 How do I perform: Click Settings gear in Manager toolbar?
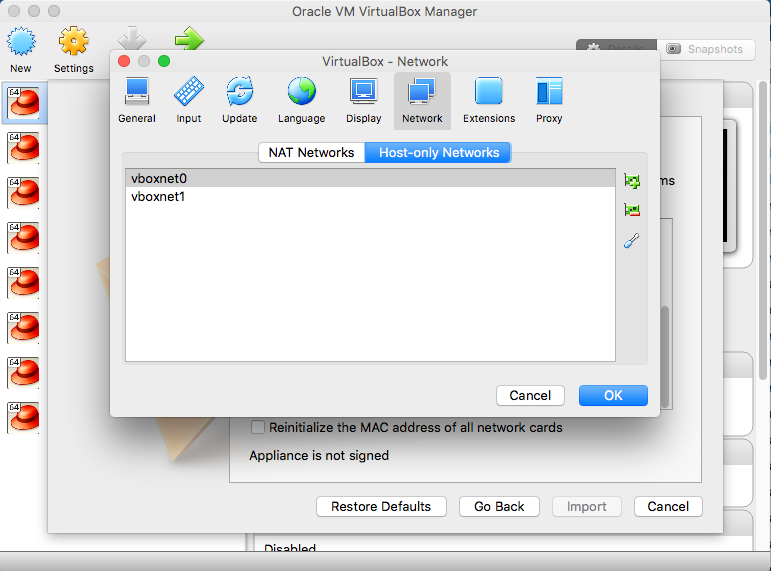click(74, 50)
